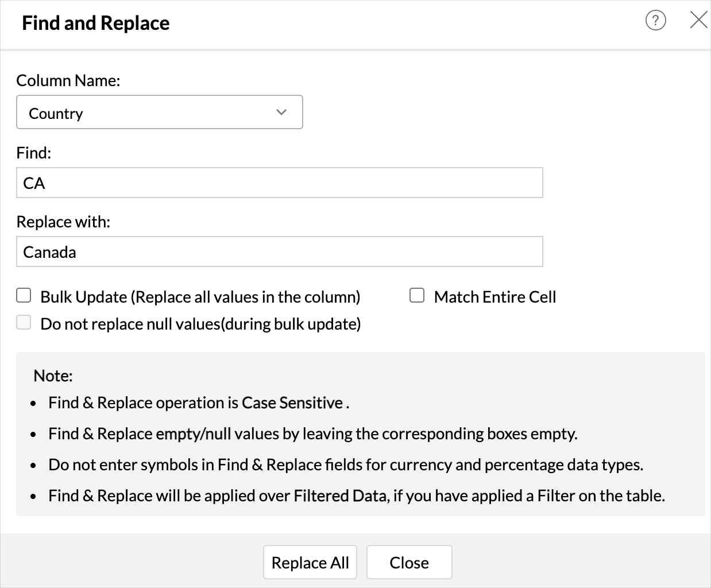The image size is (711, 588).
Task: Click the Case Sensitive text in the note
Action: pos(292,403)
